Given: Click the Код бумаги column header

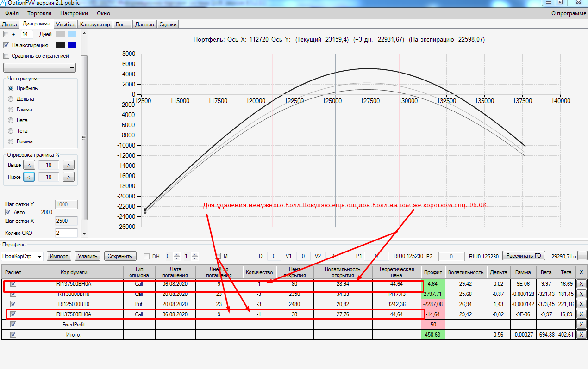Looking at the screenshot, I should click(x=74, y=272).
